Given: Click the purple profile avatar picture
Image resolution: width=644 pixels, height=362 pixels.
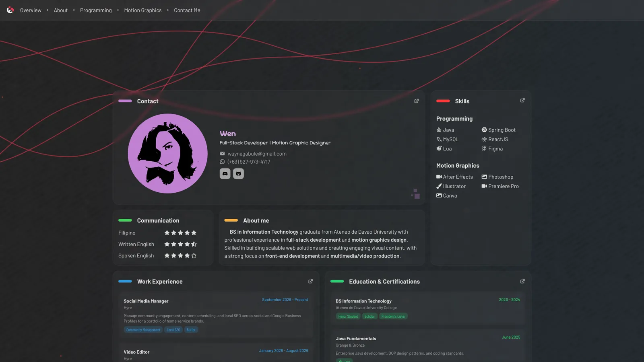Looking at the screenshot, I should point(167,154).
